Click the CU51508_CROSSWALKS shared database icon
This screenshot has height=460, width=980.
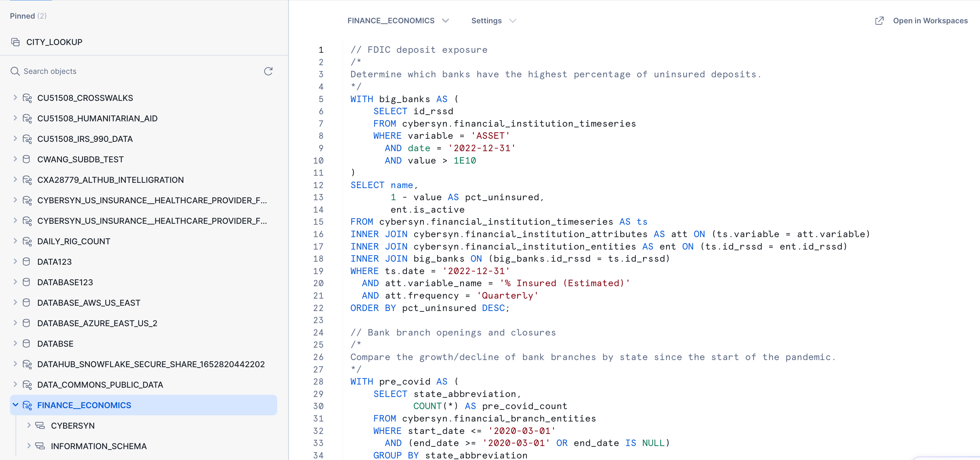coord(27,98)
